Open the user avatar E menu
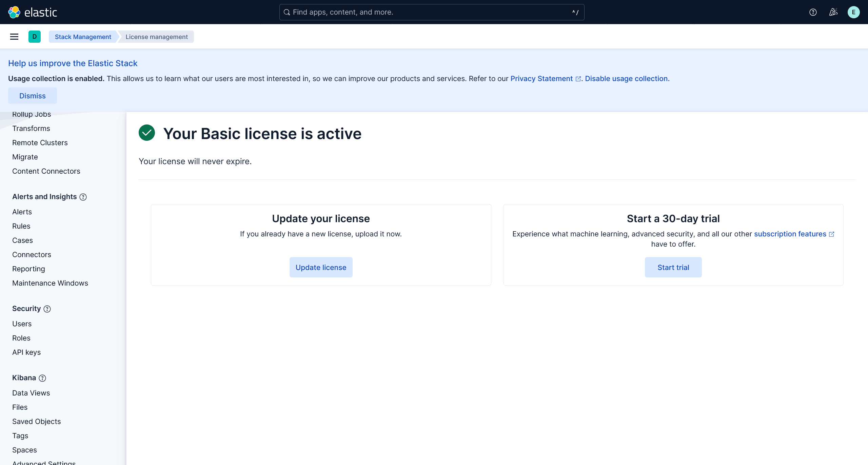 pos(853,12)
